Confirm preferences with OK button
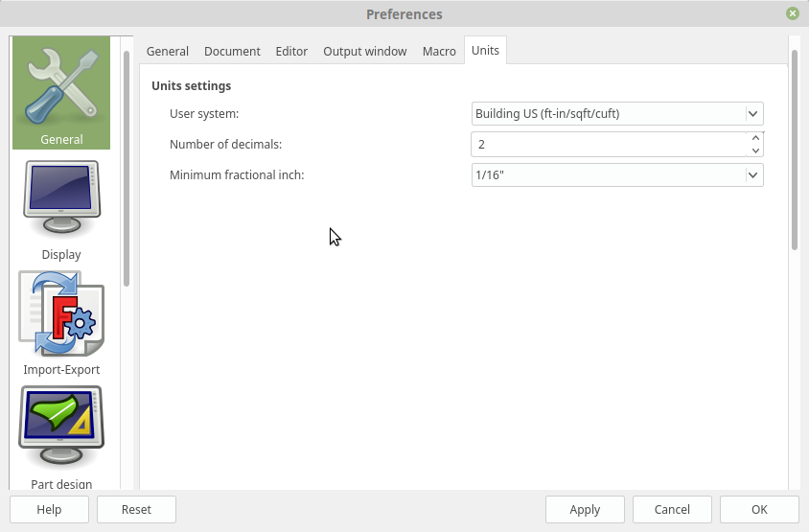Screen dimensions: 809x532 click(x=759, y=509)
